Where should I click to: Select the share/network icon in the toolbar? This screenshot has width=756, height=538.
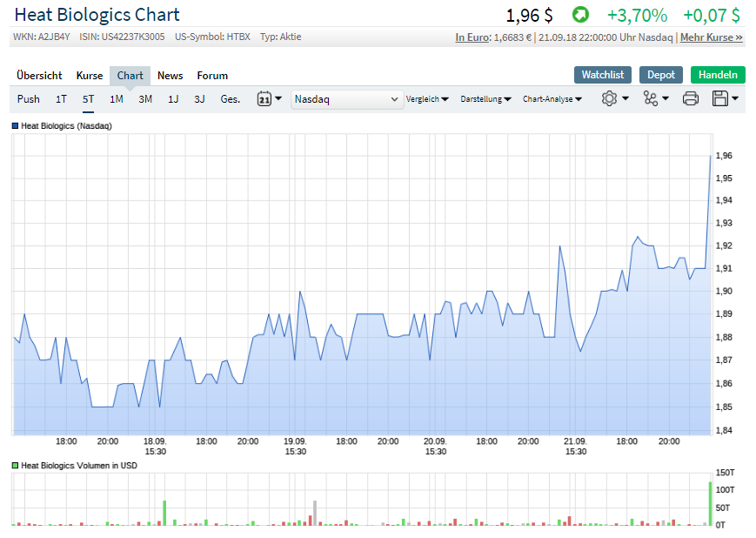click(x=652, y=99)
